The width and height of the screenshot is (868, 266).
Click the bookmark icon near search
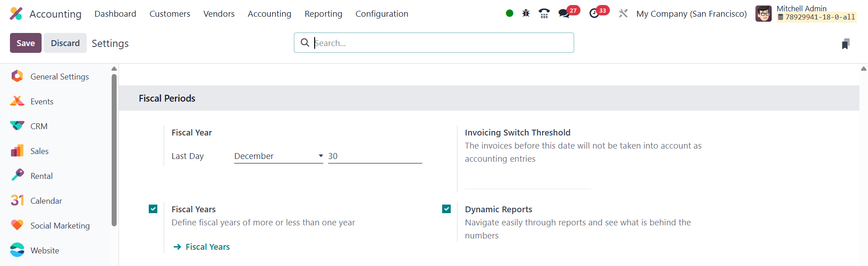click(845, 44)
